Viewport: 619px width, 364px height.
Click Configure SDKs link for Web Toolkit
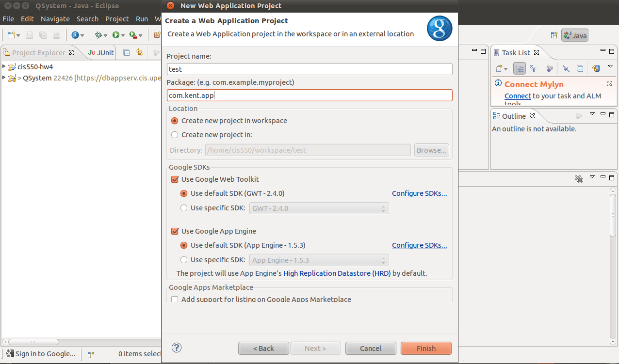(420, 193)
